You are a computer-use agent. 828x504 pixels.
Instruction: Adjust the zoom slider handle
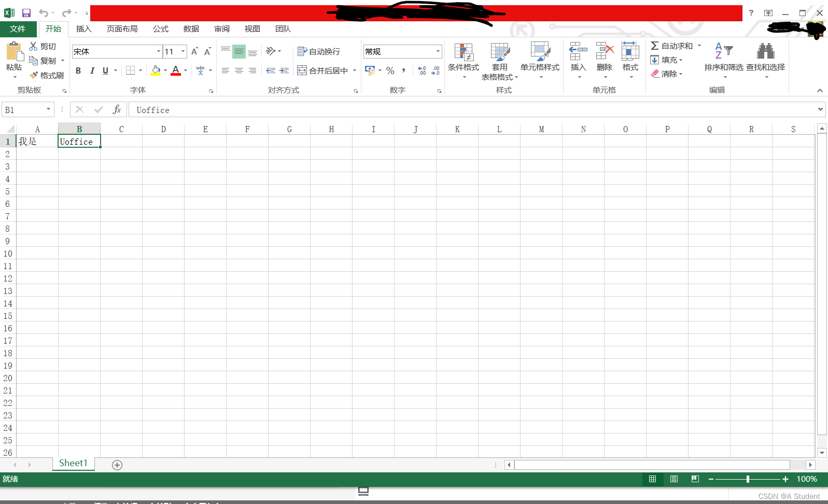pyautogui.click(x=748, y=479)
